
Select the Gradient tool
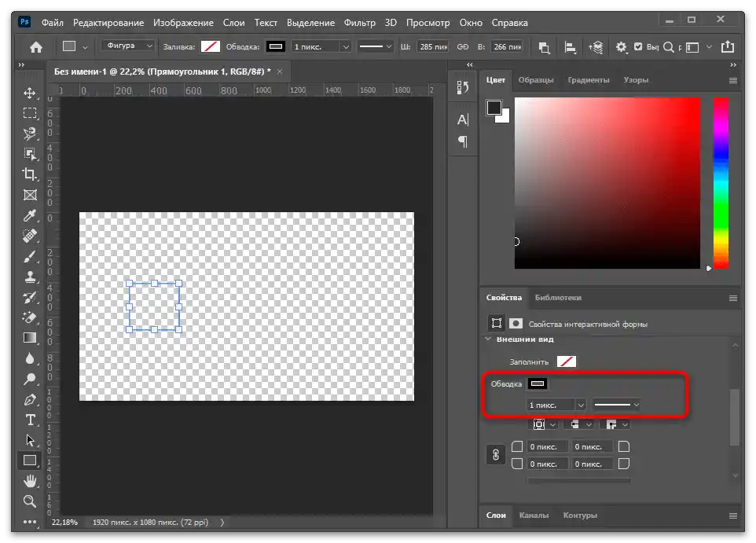click(x=30, y=338)
